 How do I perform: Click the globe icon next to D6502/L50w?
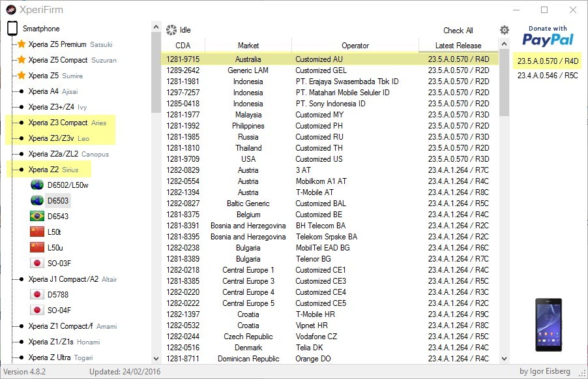(37, 185)
